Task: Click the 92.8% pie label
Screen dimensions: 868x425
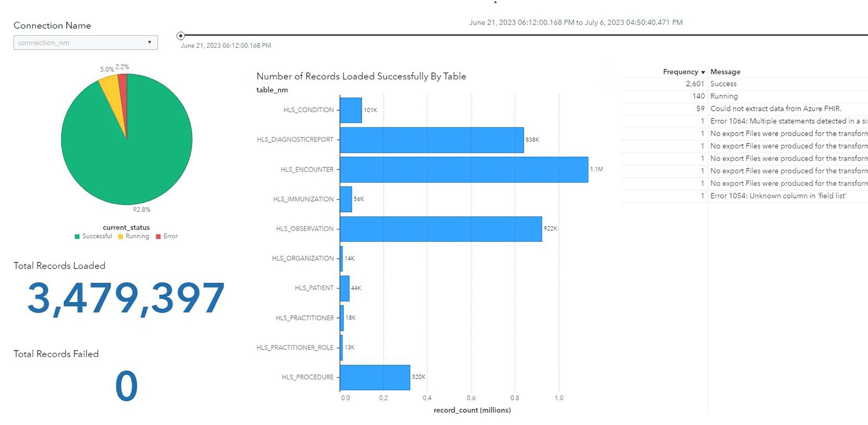Action: 141,210
